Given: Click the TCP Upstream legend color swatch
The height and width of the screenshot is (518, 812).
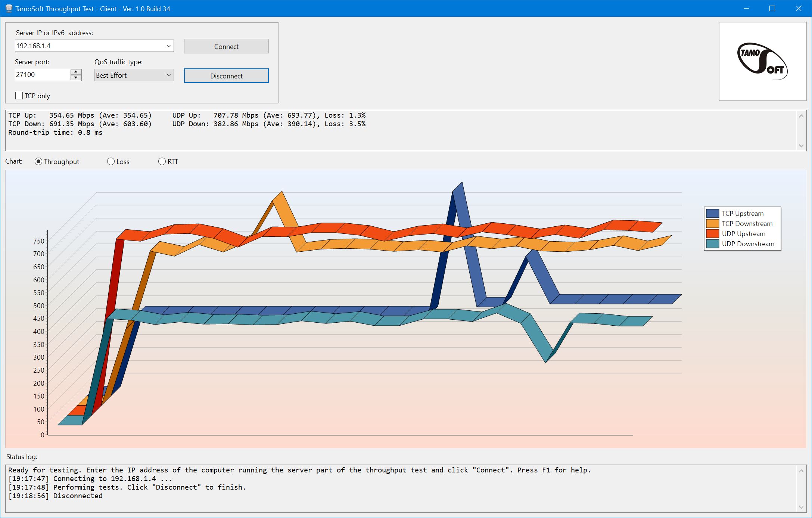Looking at the screenshot, I should point(713,213).
